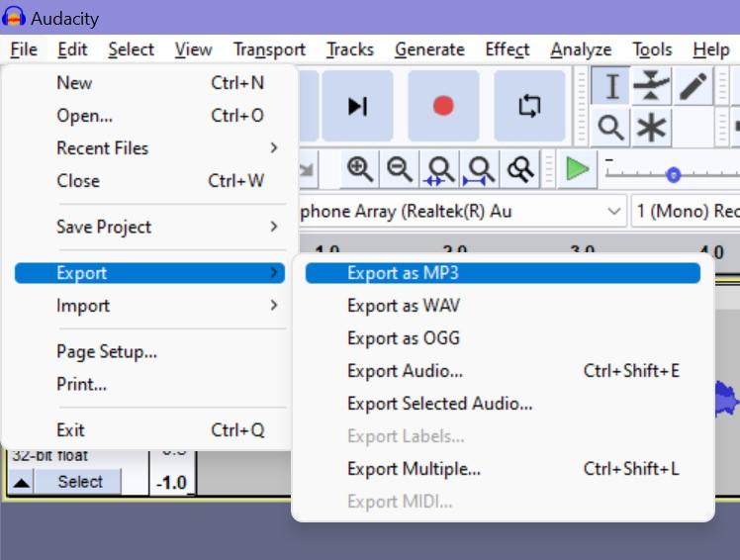Open the microphone device dropdown

pos(463,211)
